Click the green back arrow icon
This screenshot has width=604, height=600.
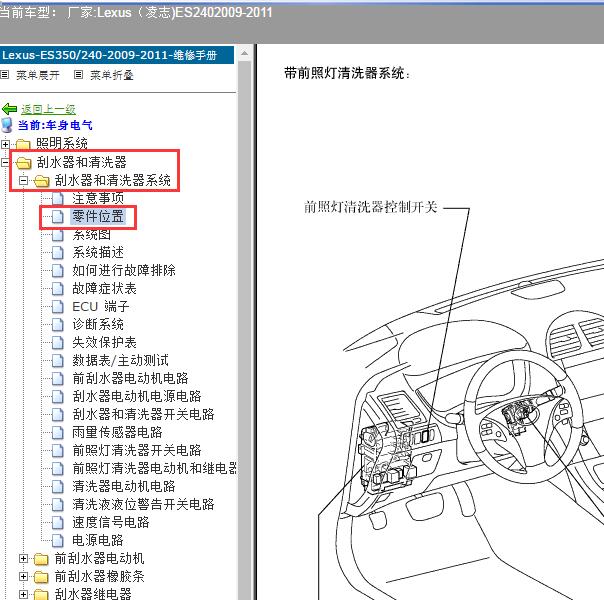tap(10, 109)
